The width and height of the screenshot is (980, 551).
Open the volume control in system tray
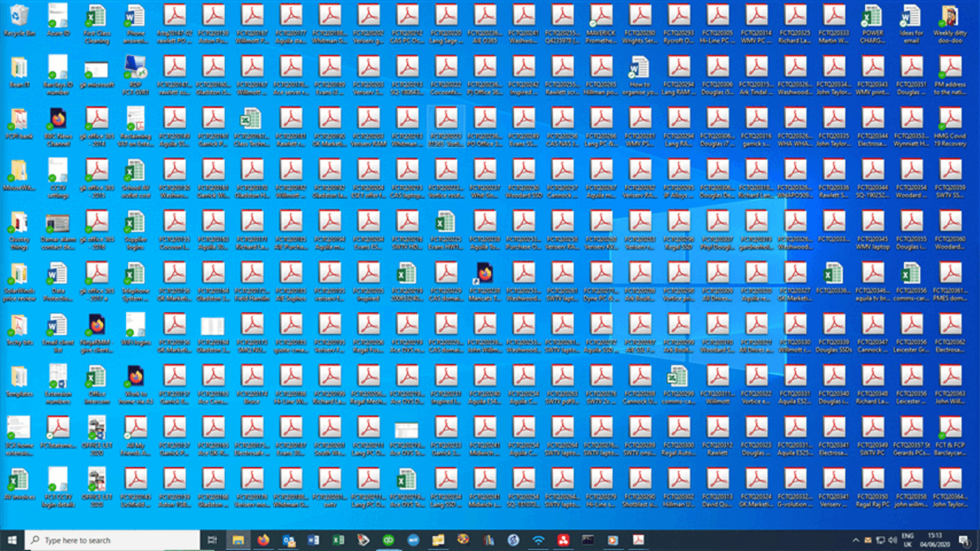coord(892,540)
